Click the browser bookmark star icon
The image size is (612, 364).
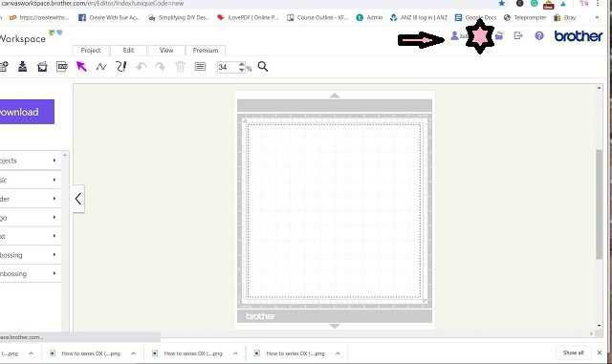[501, 4]
